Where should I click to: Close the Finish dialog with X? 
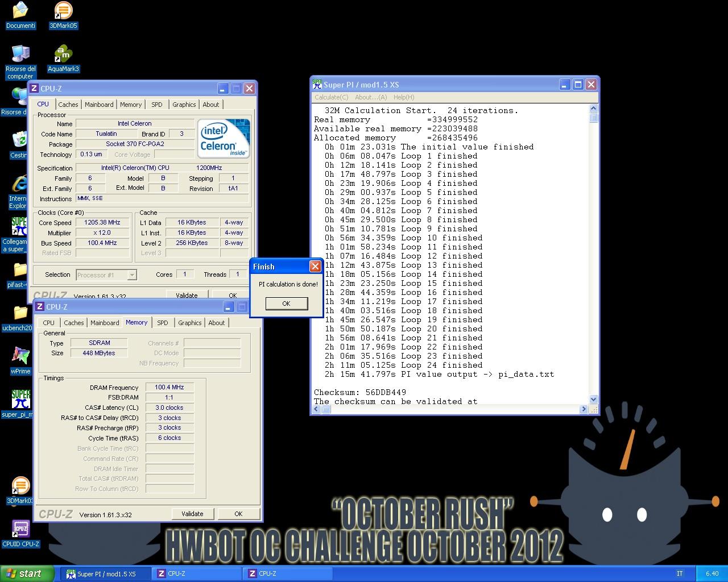315,267
